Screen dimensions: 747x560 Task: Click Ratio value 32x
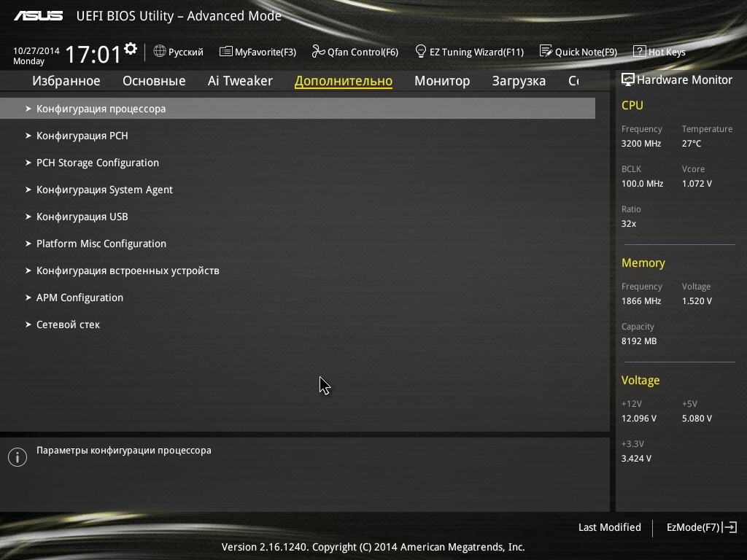click(x=629, y=223)
